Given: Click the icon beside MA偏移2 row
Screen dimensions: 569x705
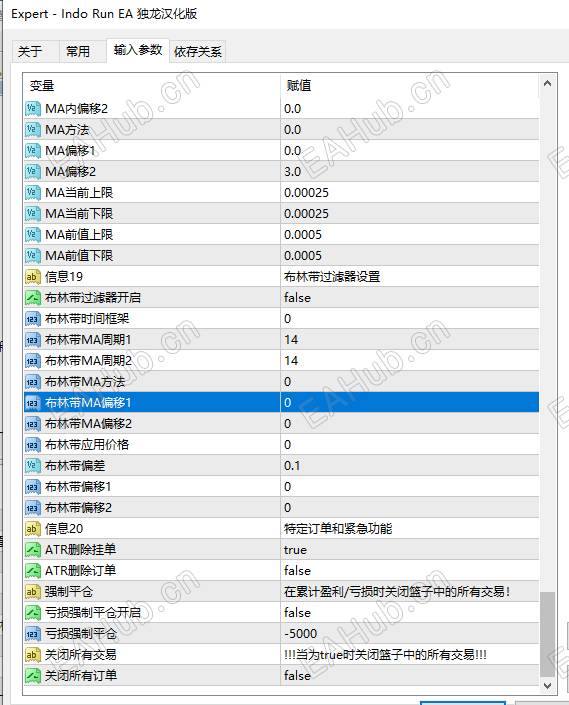Looking at the screenshot, I should 32,172.
